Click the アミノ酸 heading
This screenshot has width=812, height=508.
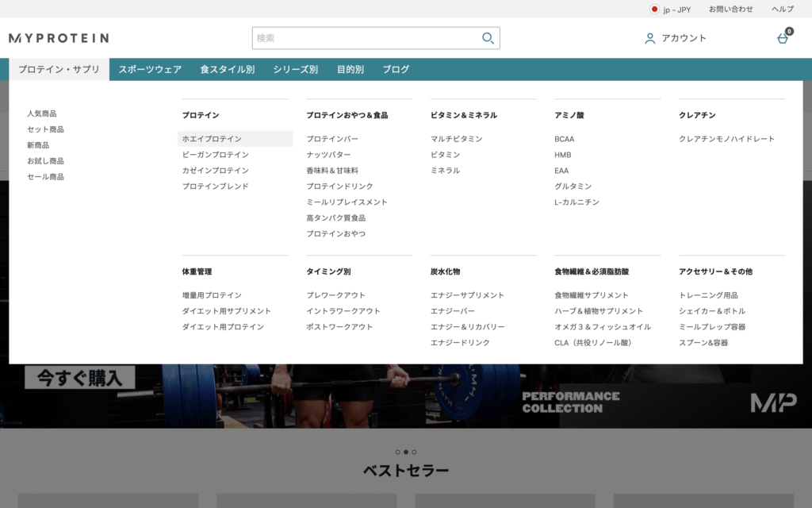click(569, 115)
